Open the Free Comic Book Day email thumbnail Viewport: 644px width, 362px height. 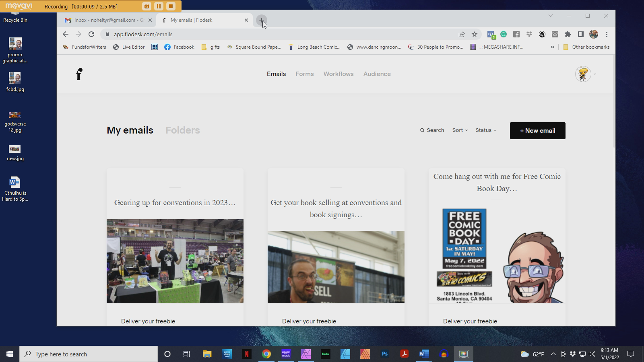tap(497, 255)
